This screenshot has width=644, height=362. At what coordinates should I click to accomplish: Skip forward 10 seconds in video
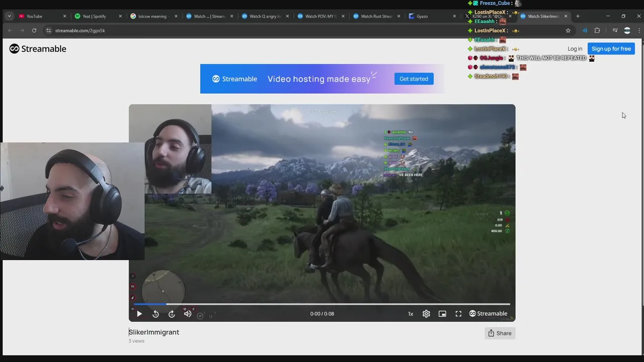[172, 314]
